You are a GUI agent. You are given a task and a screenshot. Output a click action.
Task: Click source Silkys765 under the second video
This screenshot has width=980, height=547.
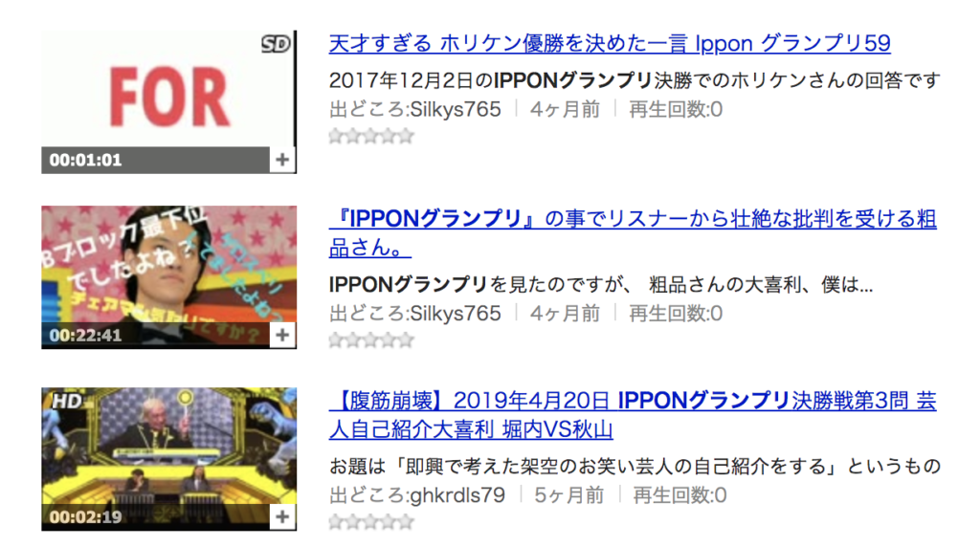tap(415, 313)
